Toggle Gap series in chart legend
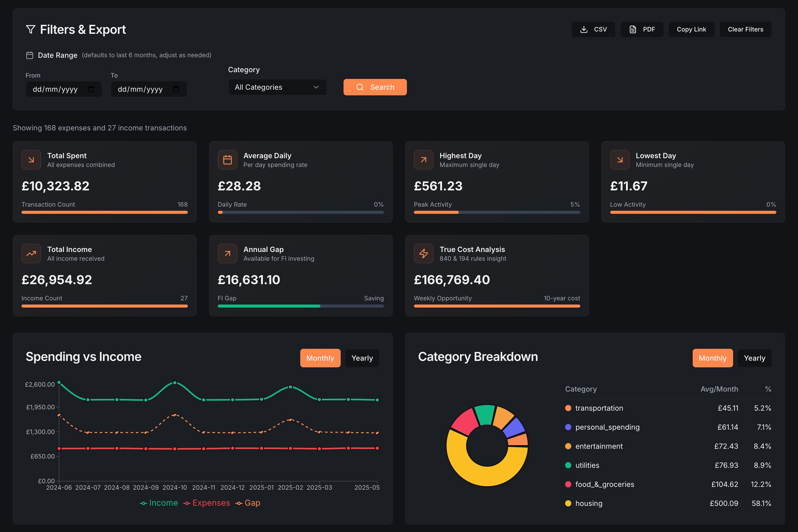This screenshot has height=532, width=798. point(248,503)
